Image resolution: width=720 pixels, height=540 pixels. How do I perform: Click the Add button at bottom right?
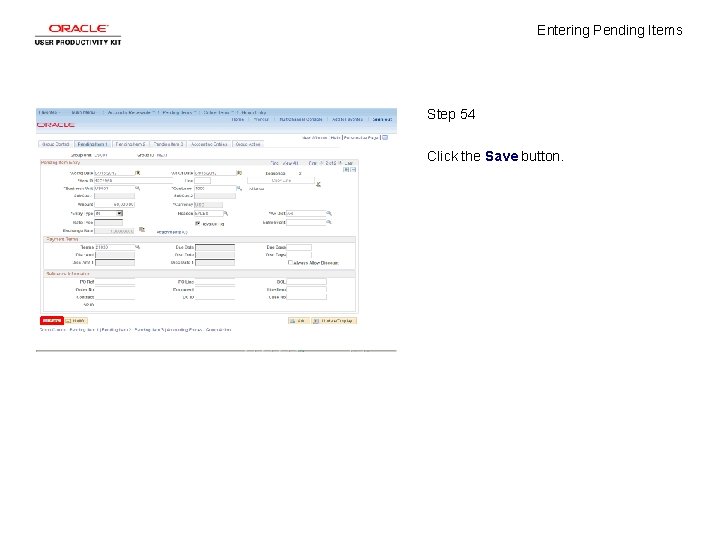point(298,321)
